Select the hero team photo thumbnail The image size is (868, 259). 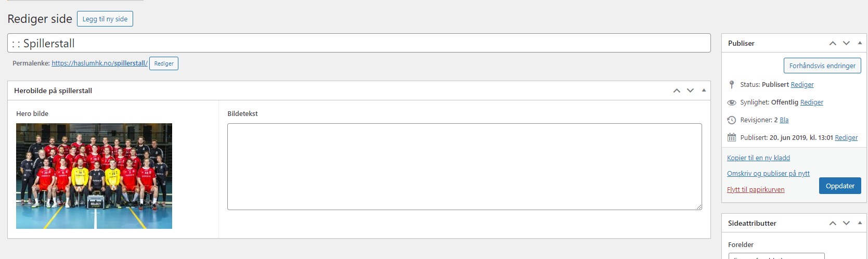click(x=94, y=176)
